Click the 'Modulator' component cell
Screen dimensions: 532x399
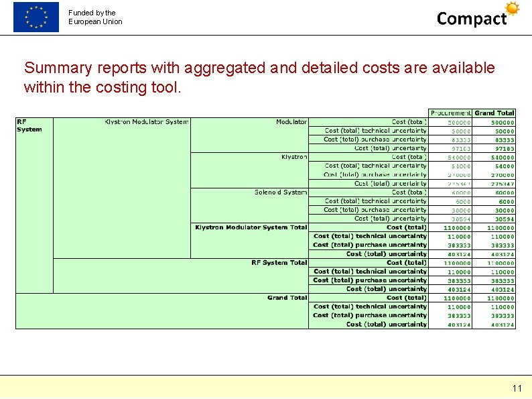click(250, 135)
